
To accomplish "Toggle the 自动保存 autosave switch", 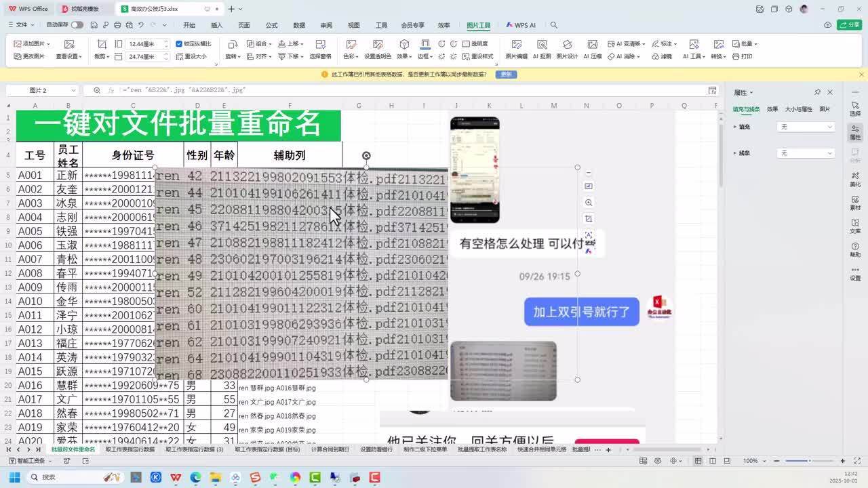I will pos(77,24).
